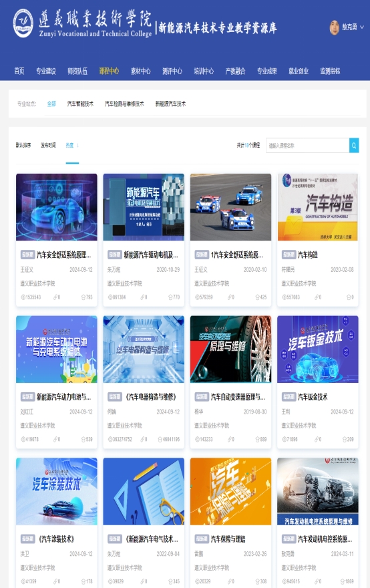This screenshot has height=588, width=370.
Task: Click the blue search magnifier button
Action: 354,146
